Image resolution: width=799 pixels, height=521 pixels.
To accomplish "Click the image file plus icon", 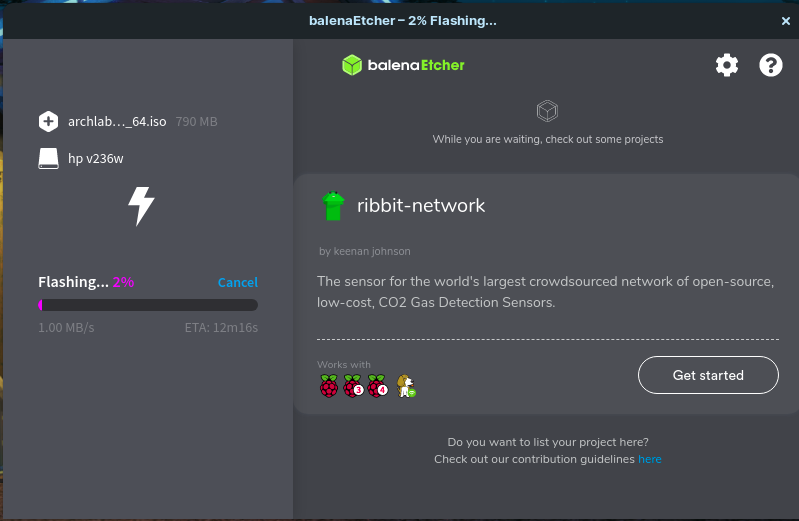I will coord(48,121).
